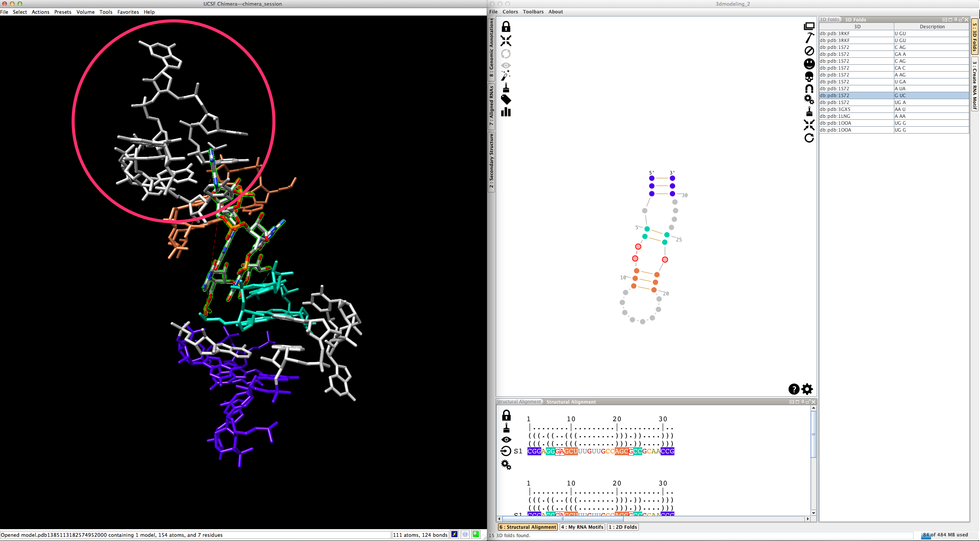The width and height of the screenshot is (980, 541).
Task: Select the hammer tool icon
Action: [x=809, y=38]
